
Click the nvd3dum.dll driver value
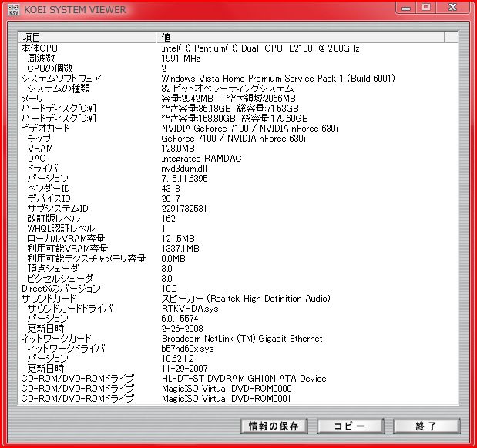tap(184, 169)
